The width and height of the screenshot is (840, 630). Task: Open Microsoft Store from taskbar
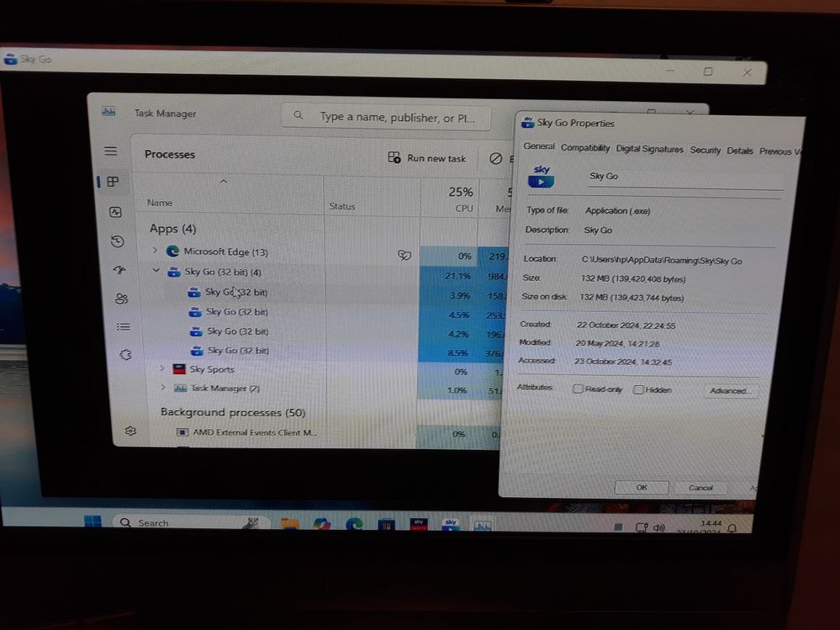point(386,525)
